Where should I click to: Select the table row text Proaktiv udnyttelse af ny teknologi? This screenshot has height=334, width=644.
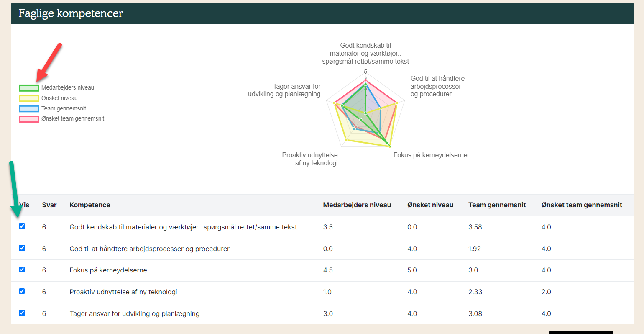[123, 292]
